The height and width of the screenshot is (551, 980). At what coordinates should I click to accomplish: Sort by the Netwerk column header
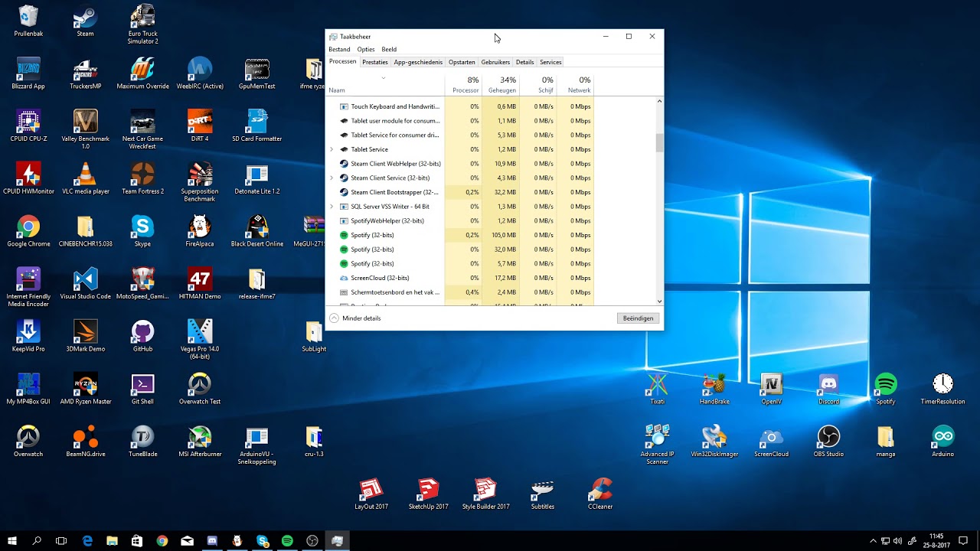575,84
